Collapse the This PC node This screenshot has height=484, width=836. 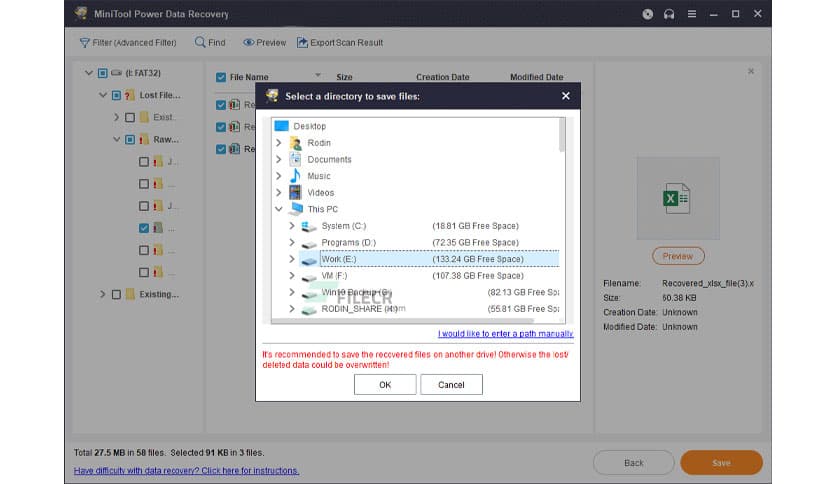tap(278, 209)
